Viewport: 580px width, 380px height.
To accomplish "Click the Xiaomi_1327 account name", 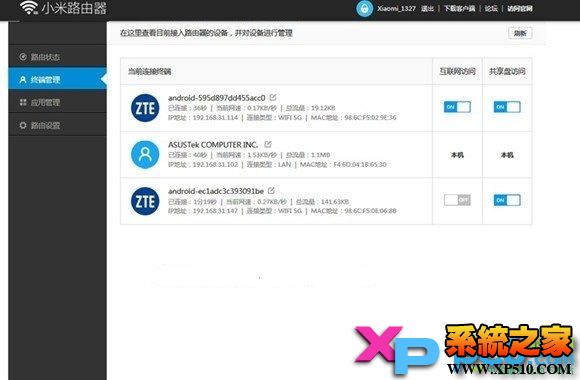I will pyautogui.click(x=396, y=9).
